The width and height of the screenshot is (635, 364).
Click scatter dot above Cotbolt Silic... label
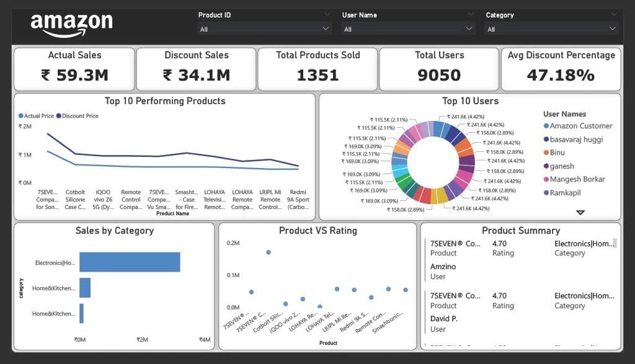[x=285, y=304]
